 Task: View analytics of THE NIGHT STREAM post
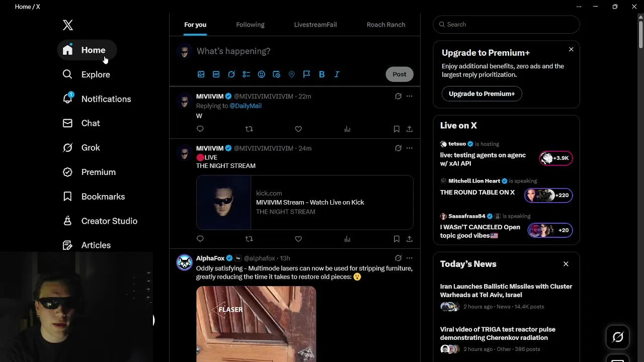point(347,239)
